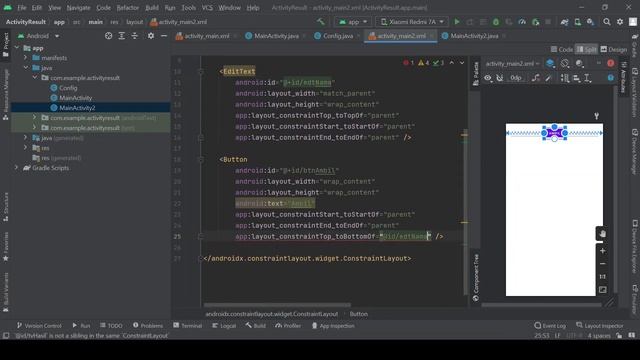This screenshot has height=360, width=640.
Task: Toggle the View Options eye icon
Action: tap(488, 78)
